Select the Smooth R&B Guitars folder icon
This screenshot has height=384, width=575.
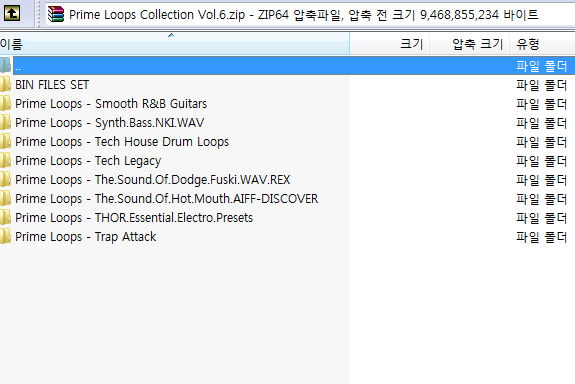point(5,103)
